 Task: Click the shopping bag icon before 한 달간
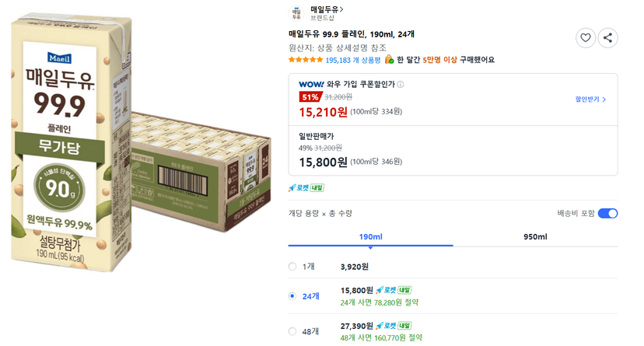point(389,60)
